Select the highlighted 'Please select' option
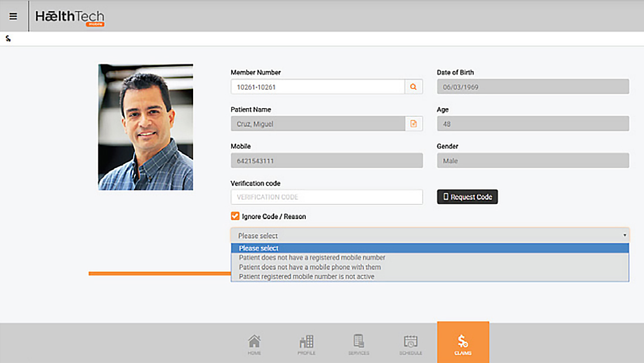 click(x=259, y=248)
